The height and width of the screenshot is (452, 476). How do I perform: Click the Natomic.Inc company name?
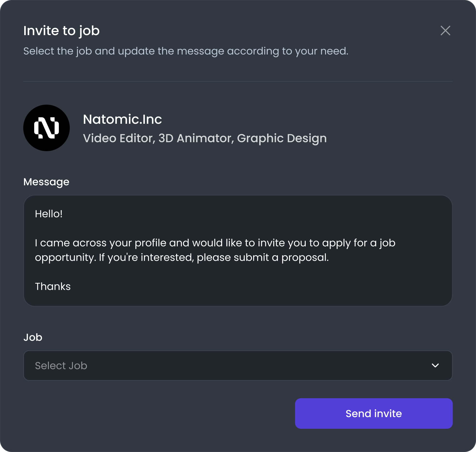pos(122,119)
